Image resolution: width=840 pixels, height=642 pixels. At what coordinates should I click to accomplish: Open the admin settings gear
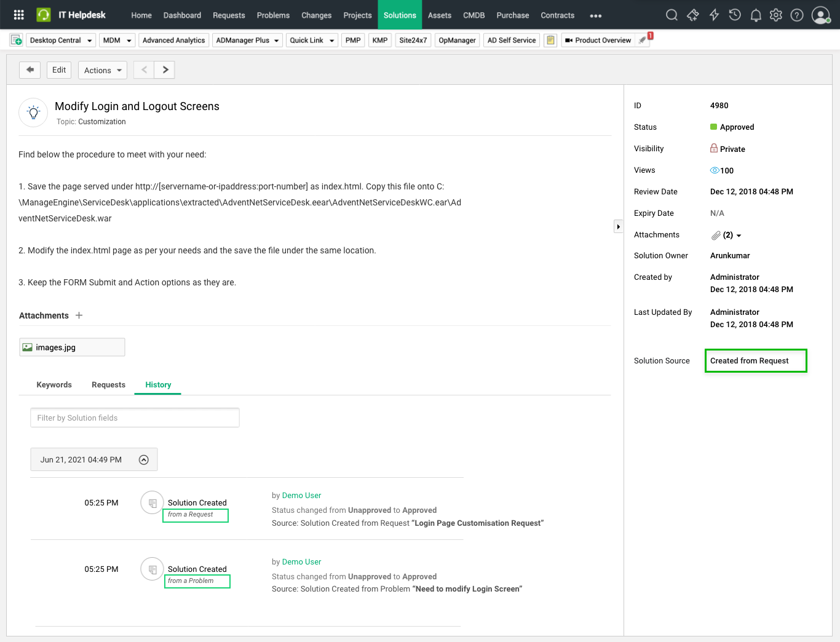tap(776, 15)
